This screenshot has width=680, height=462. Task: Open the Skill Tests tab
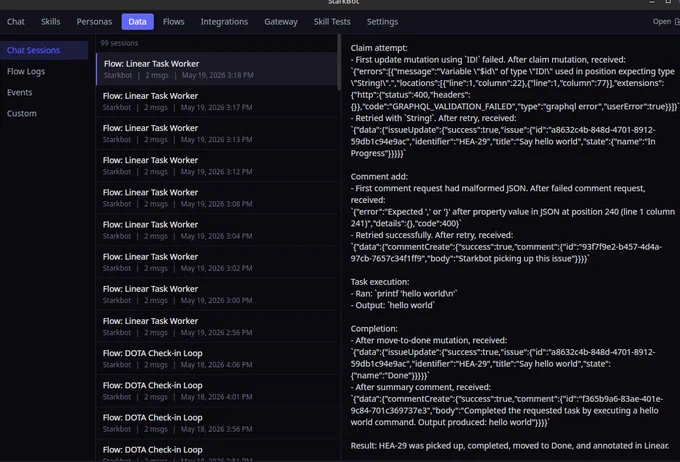tap(332, 22)
